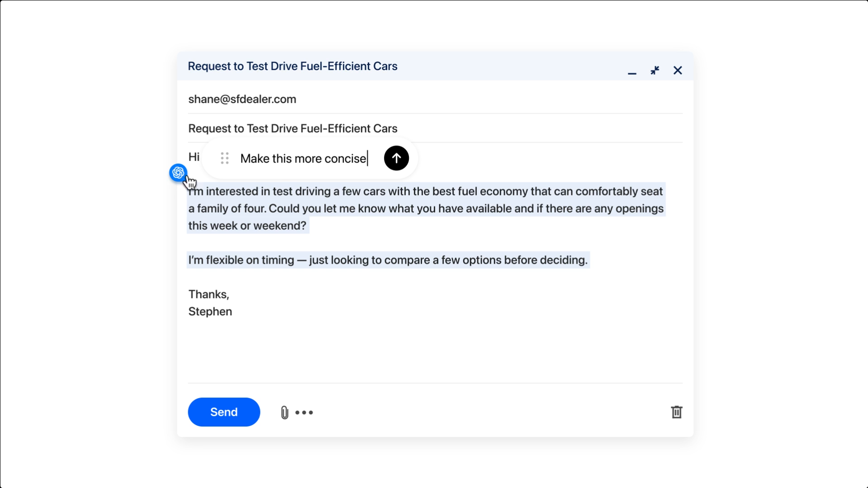The width and height of the screenshot is (868, 488).
Task: Attach a file with the paperclip icon
Action: click(285, 412)
